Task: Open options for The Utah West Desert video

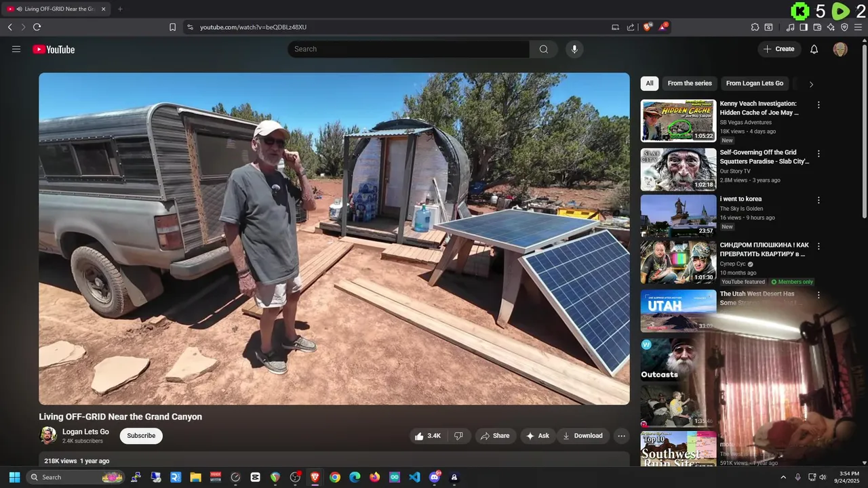Action: click(818, 295)
